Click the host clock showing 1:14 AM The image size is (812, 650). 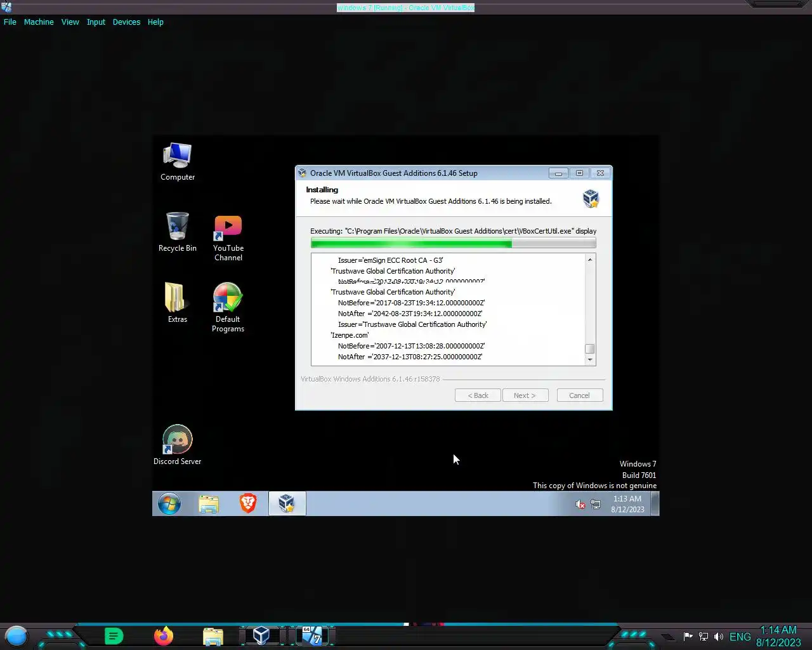pos(778,636)
